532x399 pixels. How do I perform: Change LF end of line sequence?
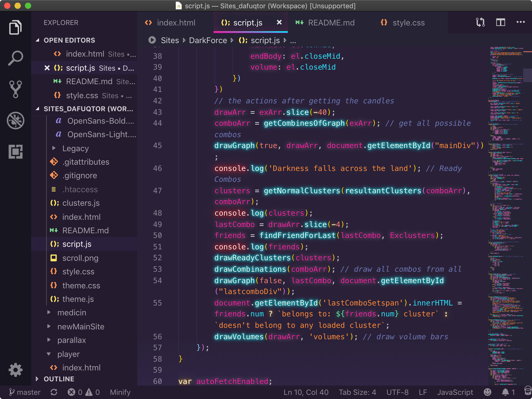pyautogui.click(x=423, y=392)
